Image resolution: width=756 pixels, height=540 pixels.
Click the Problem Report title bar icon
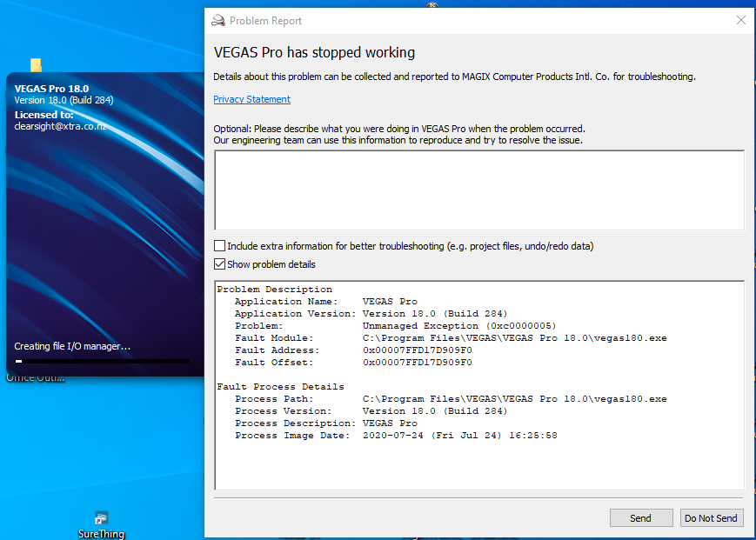tap(219, 20)
